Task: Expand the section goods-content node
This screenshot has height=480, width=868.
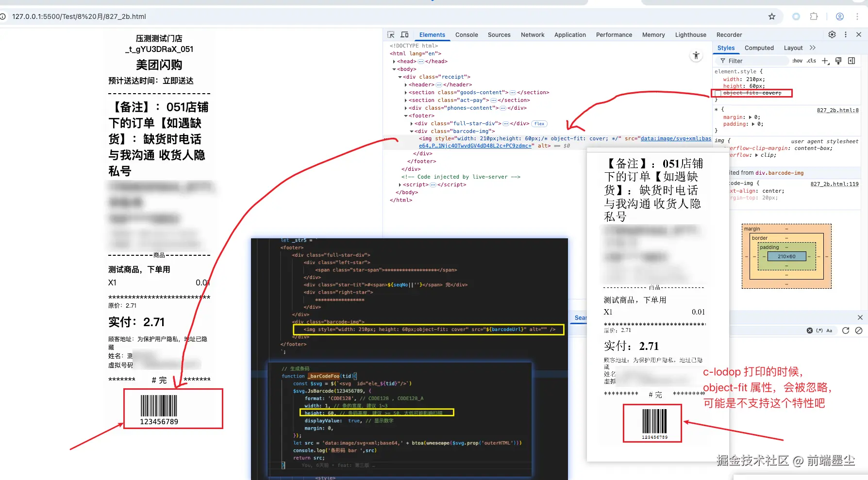Action: click(406, 93)
